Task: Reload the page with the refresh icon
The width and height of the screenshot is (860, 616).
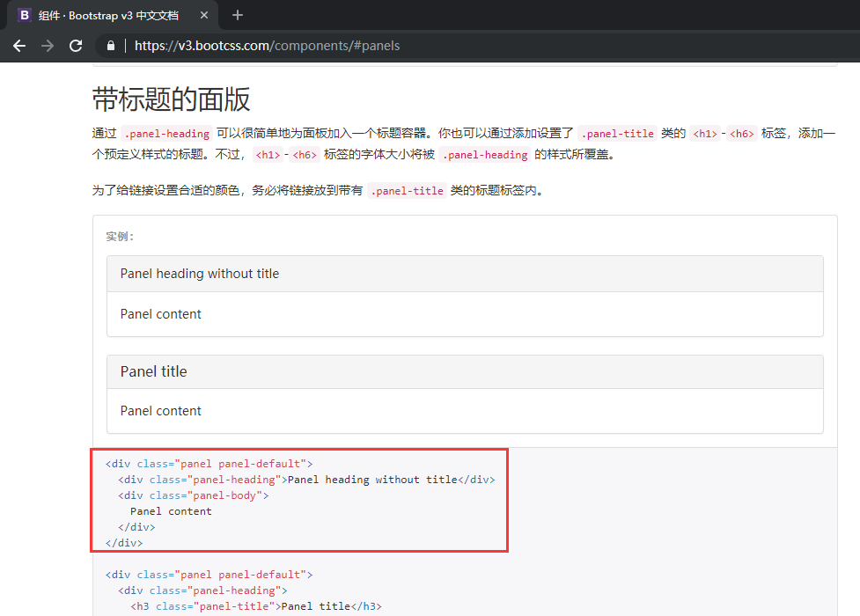Action: (x=76, y=46)
